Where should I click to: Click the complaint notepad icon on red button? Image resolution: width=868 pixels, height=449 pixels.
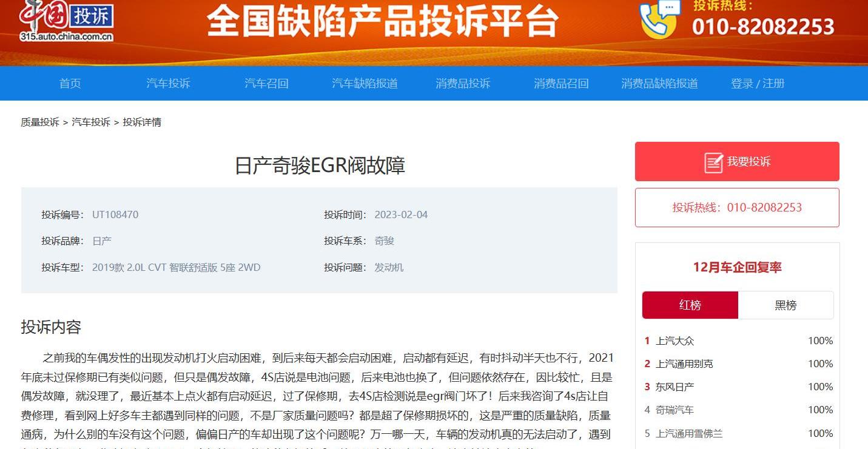(x=713, y=162)
